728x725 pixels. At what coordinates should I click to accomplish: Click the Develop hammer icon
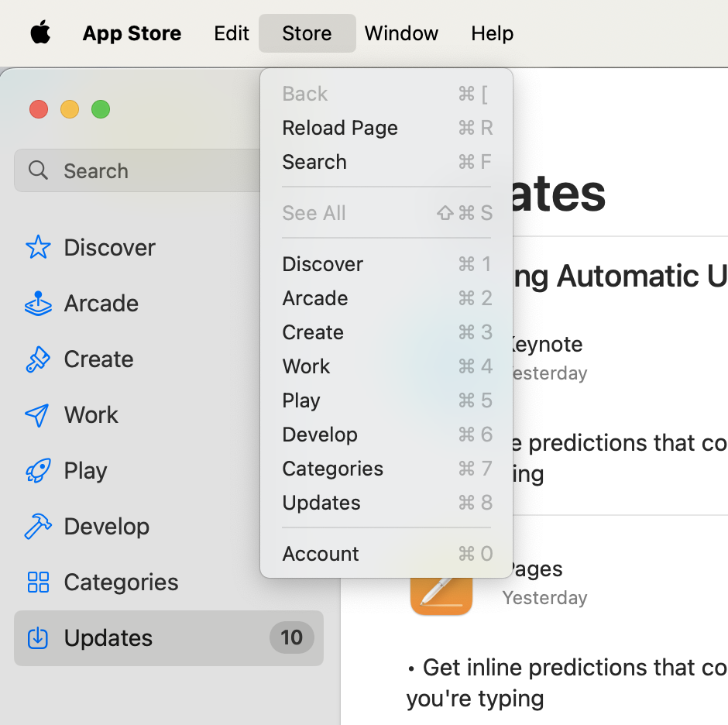[37, 526]
